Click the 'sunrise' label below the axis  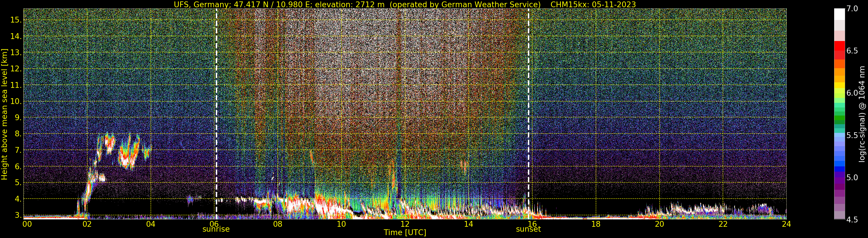pos(216,229)
